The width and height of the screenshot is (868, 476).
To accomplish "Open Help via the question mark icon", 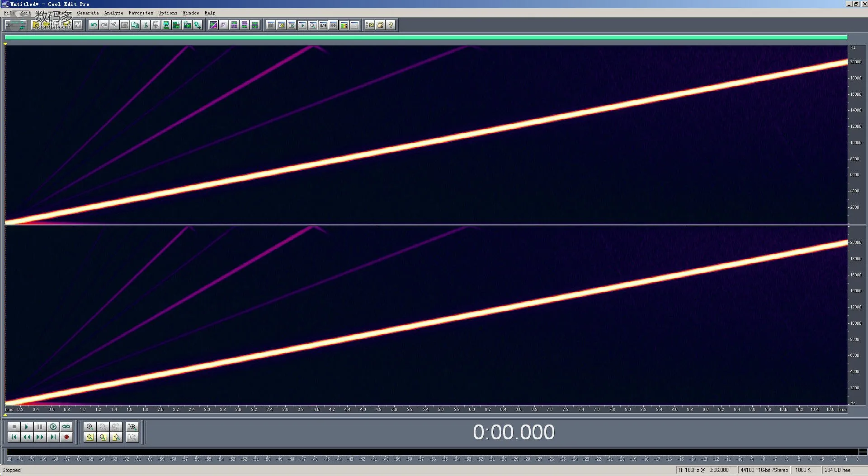I will 391,25.
